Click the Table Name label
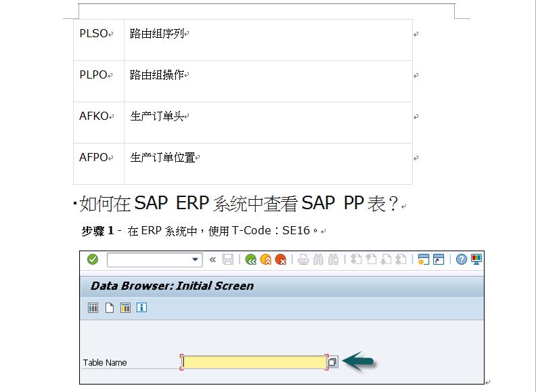This screenshot has height=392, width=536. pyautogui.click(x=105, y=363)
